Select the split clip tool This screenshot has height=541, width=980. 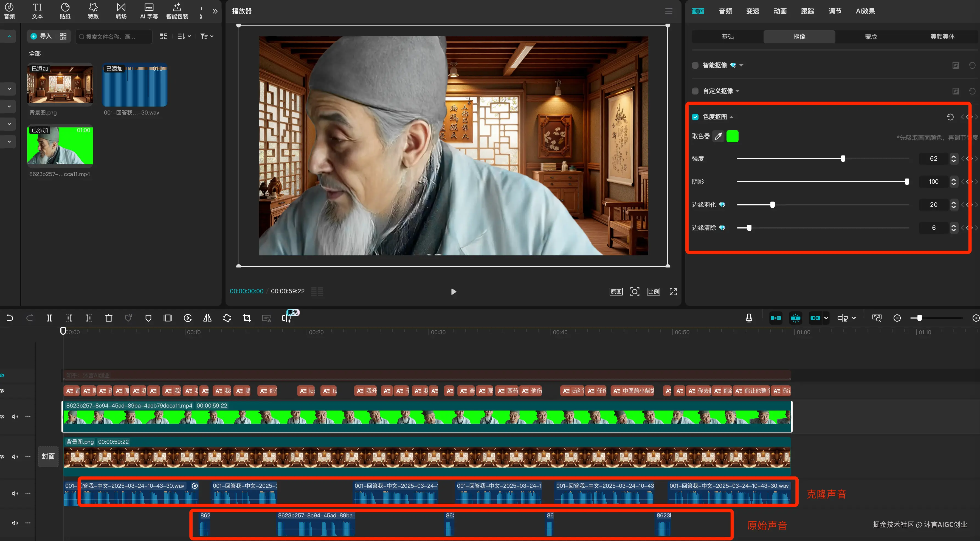click(49, 318)
